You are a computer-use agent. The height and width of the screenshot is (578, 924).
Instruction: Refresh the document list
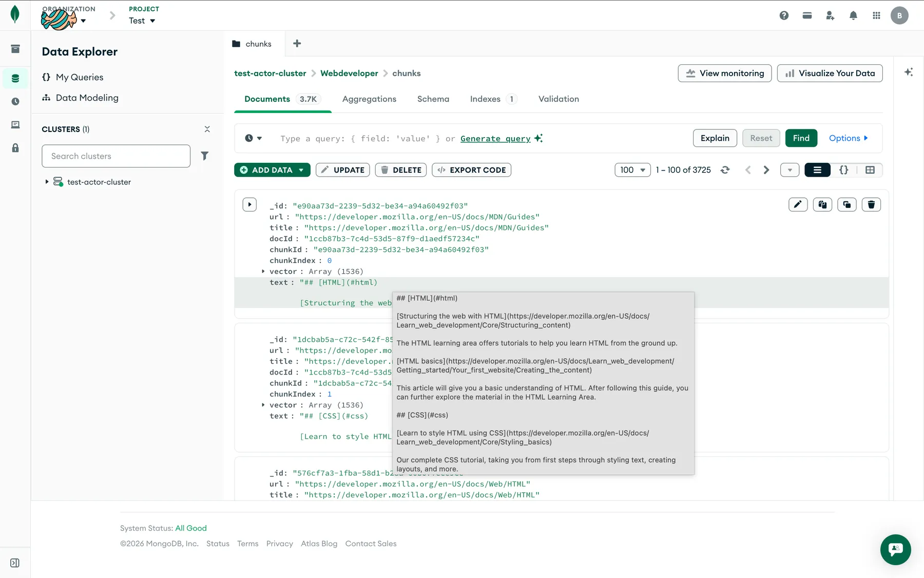point(725,170)
